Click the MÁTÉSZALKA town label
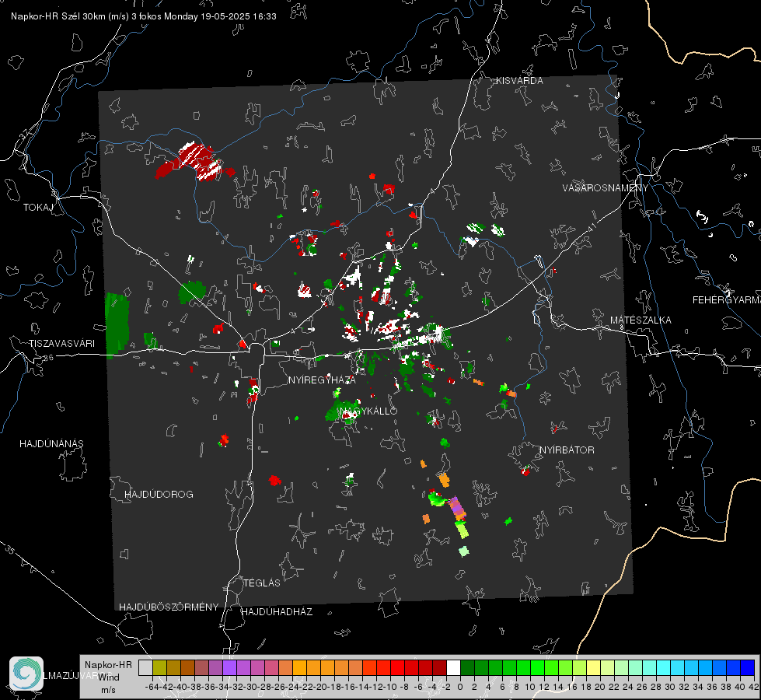Viewport: 761px width, 700px height. pyautogui.click(x=641, y=320)
